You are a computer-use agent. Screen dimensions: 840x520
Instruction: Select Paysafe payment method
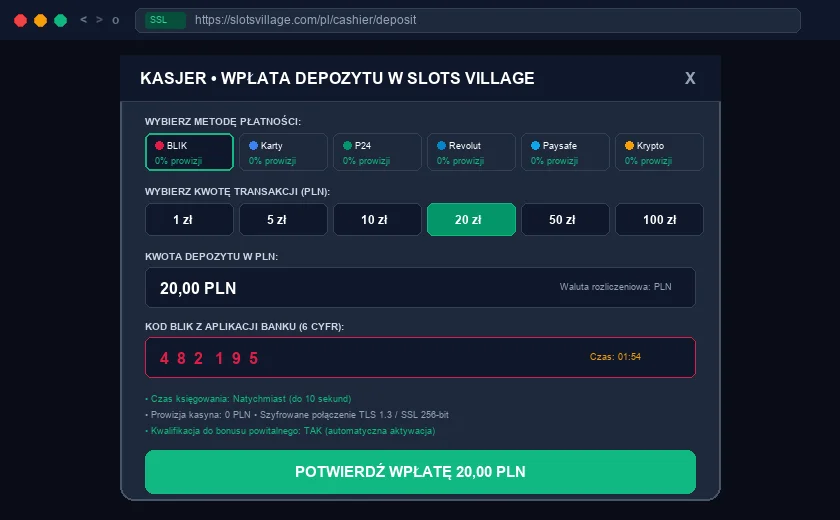pyautogui.click(x=565, y=152)
